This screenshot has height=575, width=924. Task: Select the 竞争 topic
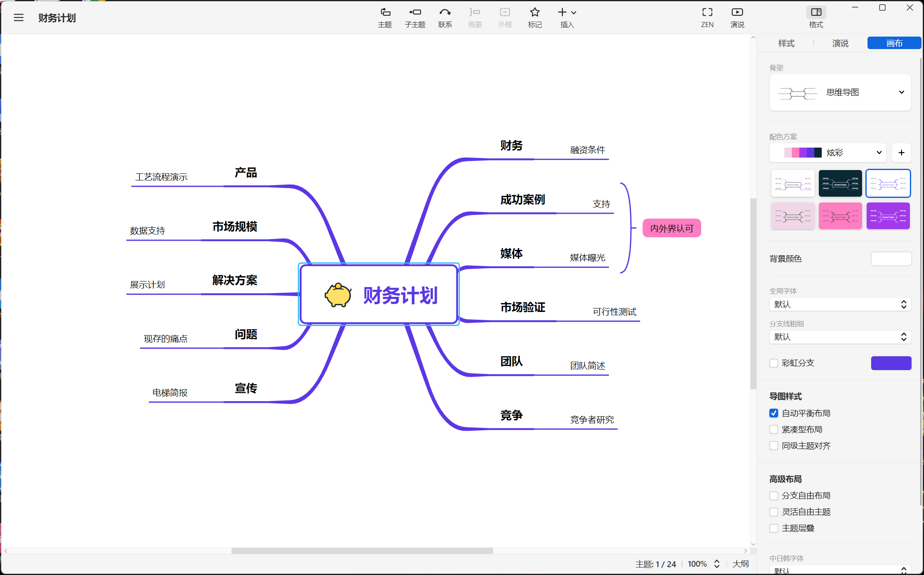tap(511, 415)
